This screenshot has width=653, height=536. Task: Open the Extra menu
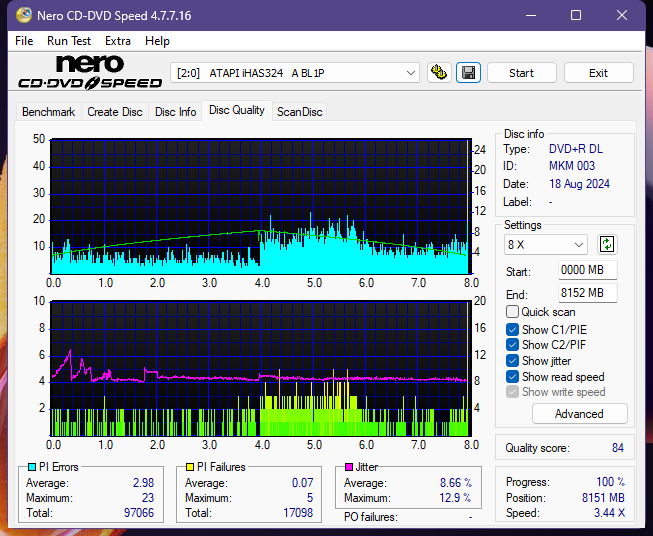click(118, 41)
